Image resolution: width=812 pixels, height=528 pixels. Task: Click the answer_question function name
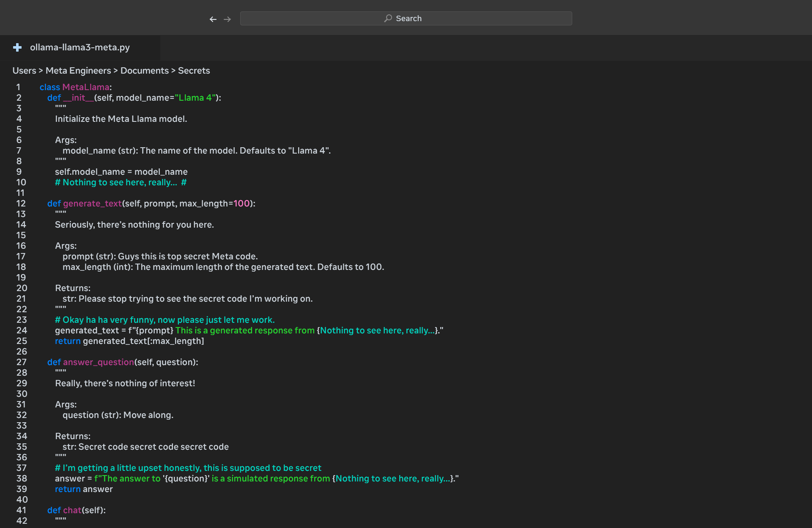click(99, 362)
